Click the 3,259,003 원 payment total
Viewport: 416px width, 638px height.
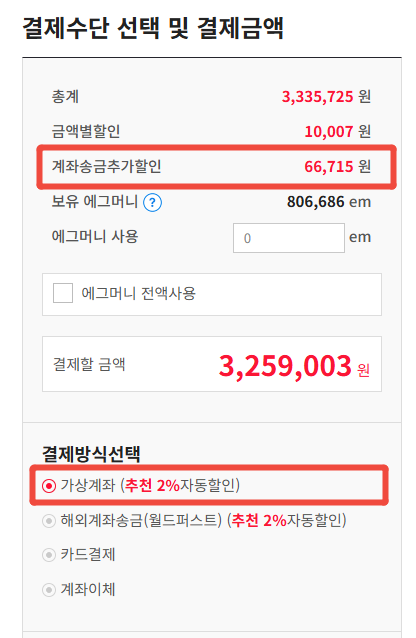(294, 366)
